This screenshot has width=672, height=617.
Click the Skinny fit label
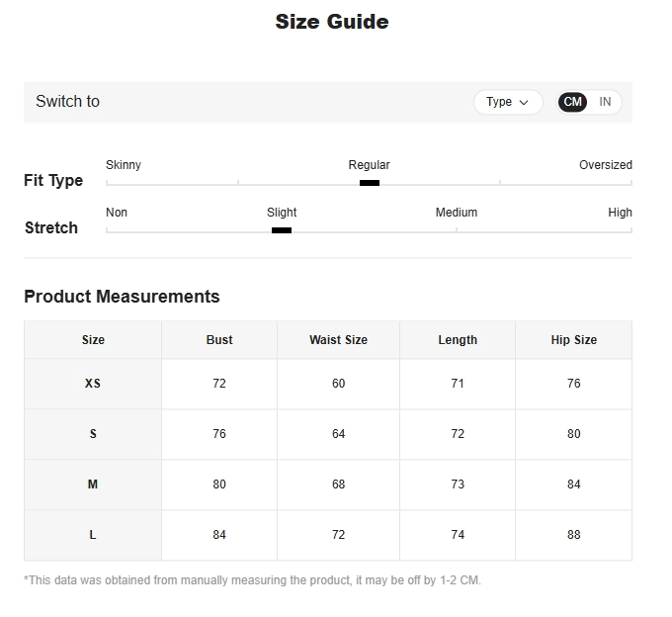click(124, 165)
